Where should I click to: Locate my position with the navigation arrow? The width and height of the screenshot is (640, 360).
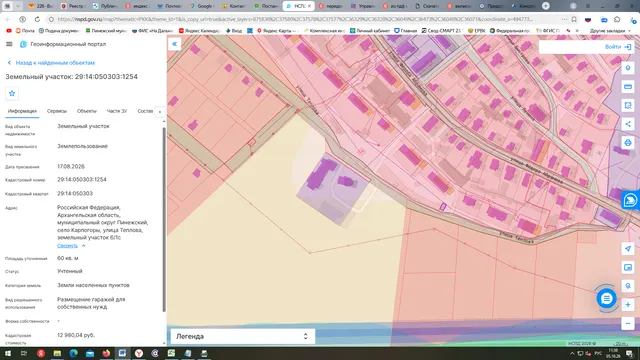click(x=628, y=249)
